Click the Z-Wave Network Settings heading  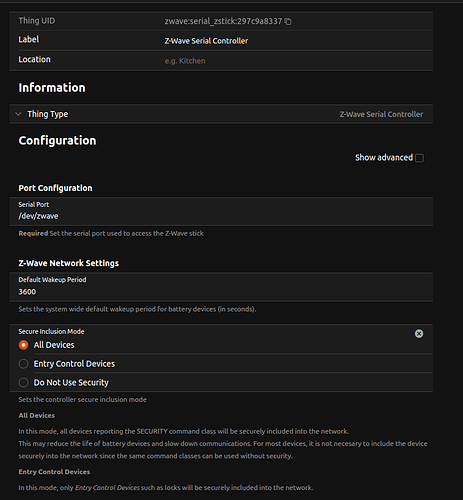69,263
